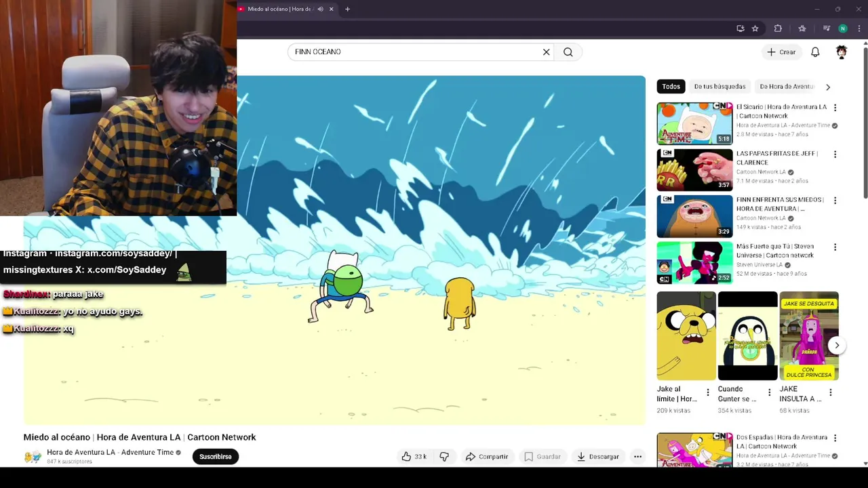Clear the FINN OCEANO search text
The height and width of the screenshot is (488, 868).
tap(546, 52)
